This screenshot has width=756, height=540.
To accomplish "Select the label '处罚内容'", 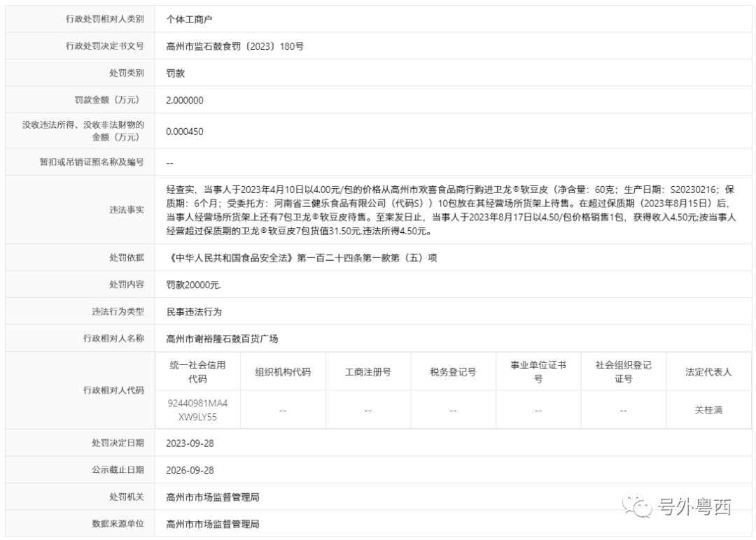I will pyautogui.click(x=126, y=285).
